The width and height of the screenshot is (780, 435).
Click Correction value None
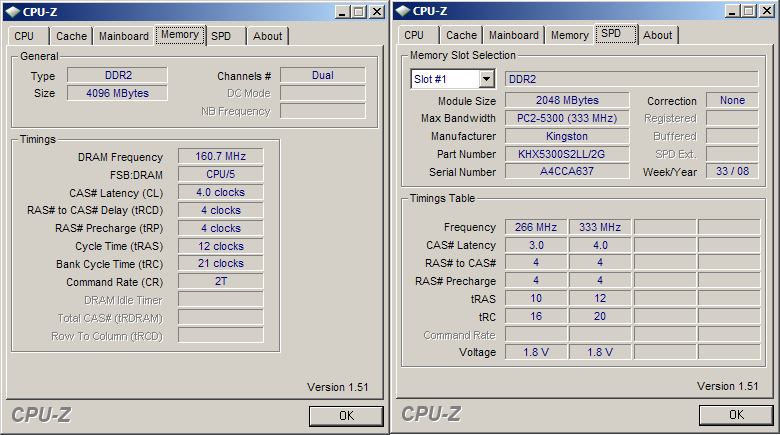click(732, 100)
